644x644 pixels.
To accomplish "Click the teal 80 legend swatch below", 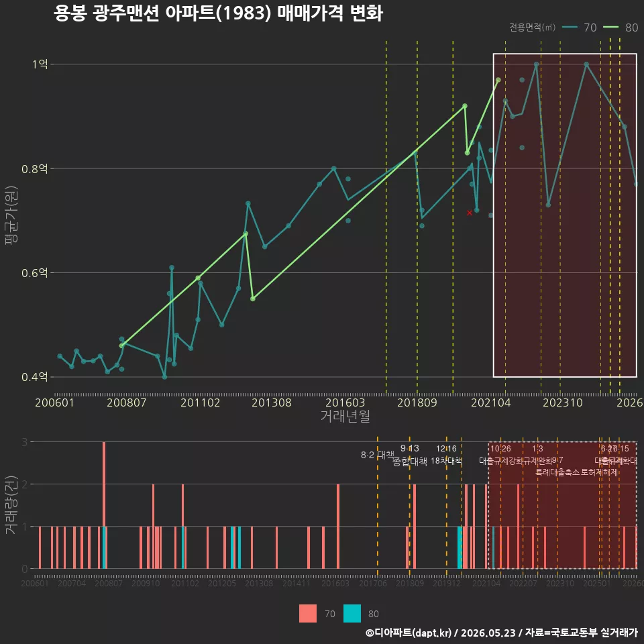I will 352,614.
